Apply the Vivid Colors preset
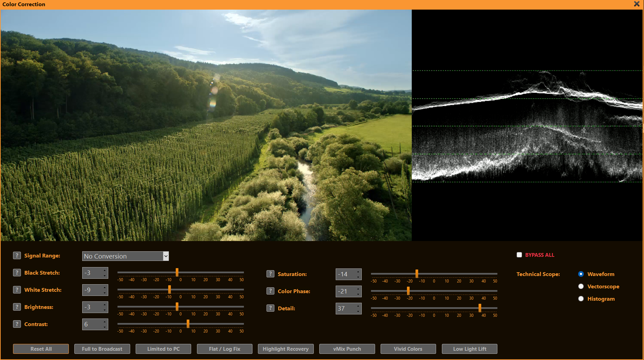The image size is (644, 360). [x=408, y=349]
